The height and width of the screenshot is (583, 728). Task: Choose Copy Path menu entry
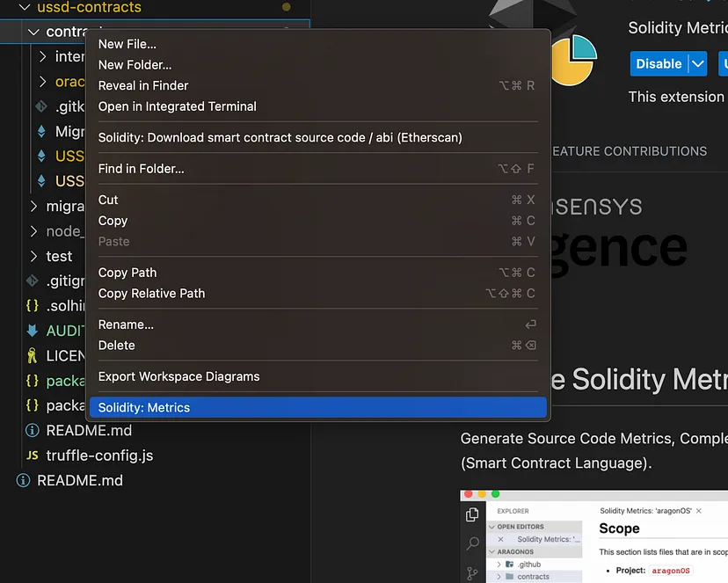coord(318,273)
